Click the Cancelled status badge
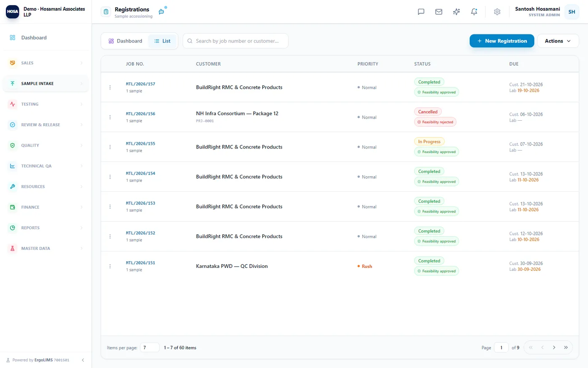The width and height of the screenshot is (588, 368). 428,112
